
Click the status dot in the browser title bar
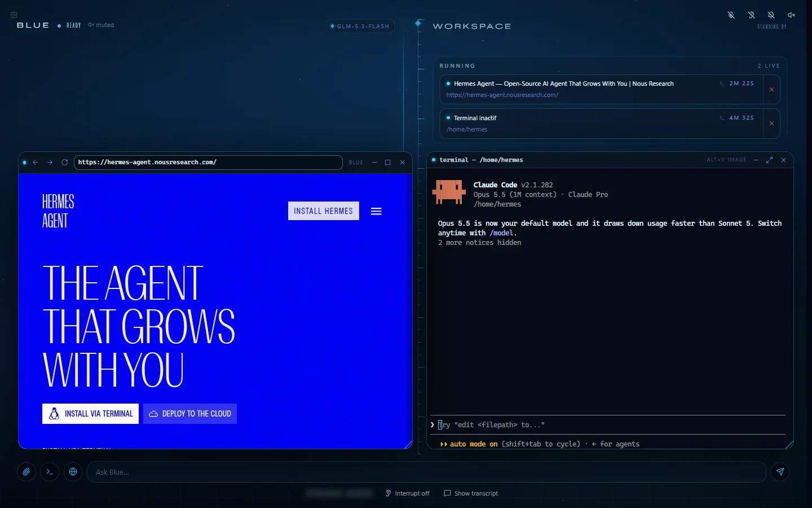point(25,163)
